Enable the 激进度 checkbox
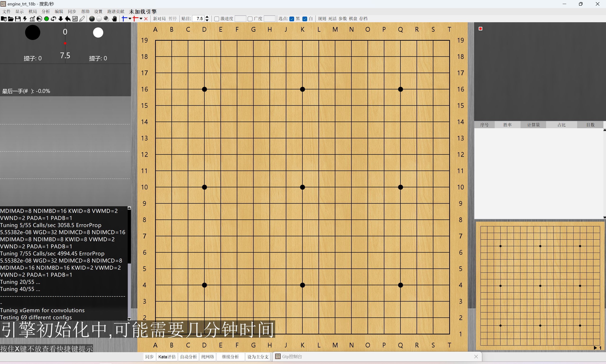606x364 pixels. (x=217, y=19)
